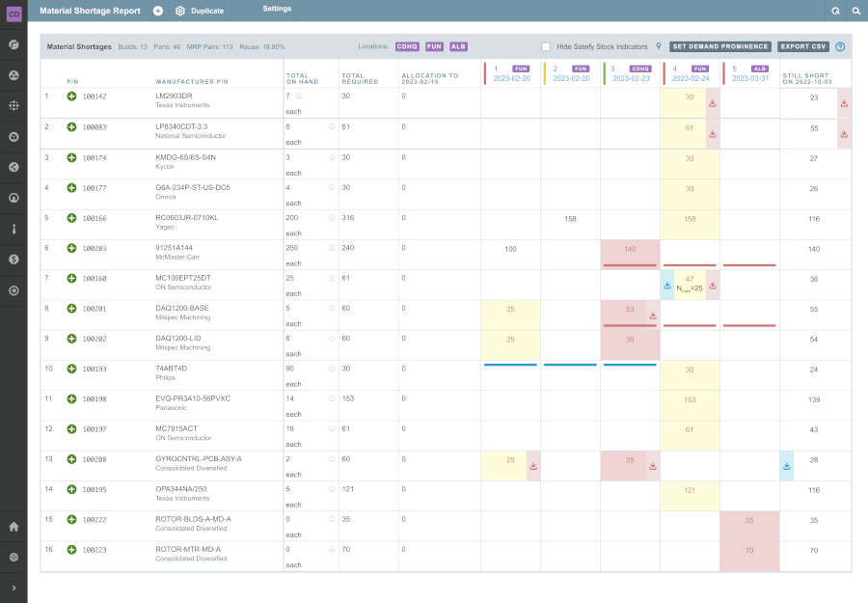Image resolution: width=868 pixels, height=603 pixels.
Task: Click manufacturer link Panasonic
Action: point(171,407)
